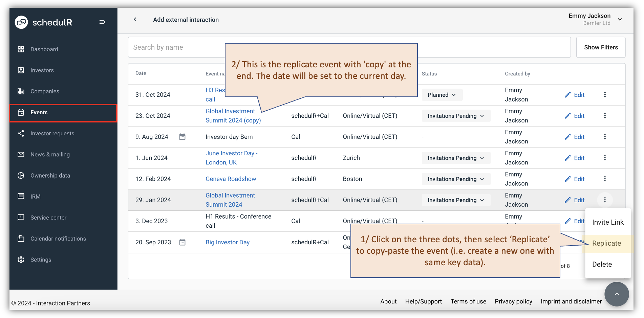Open the Big Investor Day event link

coord(227,242)
